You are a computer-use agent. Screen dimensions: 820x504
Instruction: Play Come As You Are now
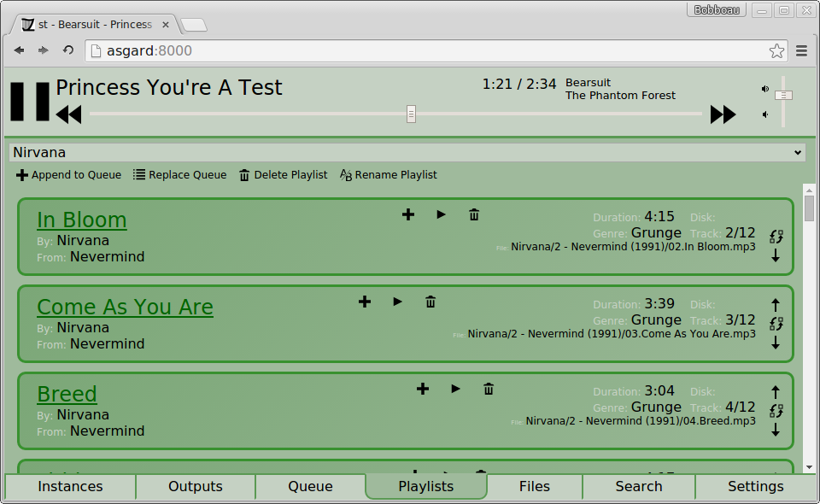397,302
